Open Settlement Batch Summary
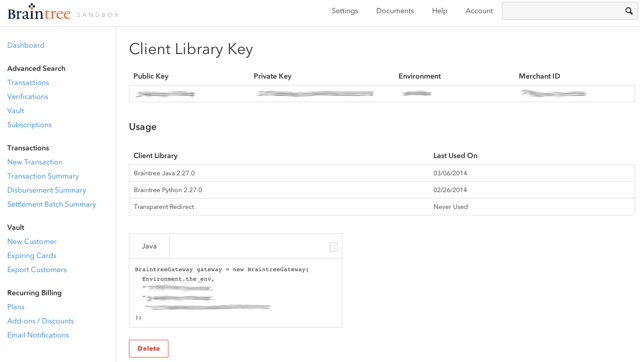This screenshot has height=362, width=640. click(51, 204)
